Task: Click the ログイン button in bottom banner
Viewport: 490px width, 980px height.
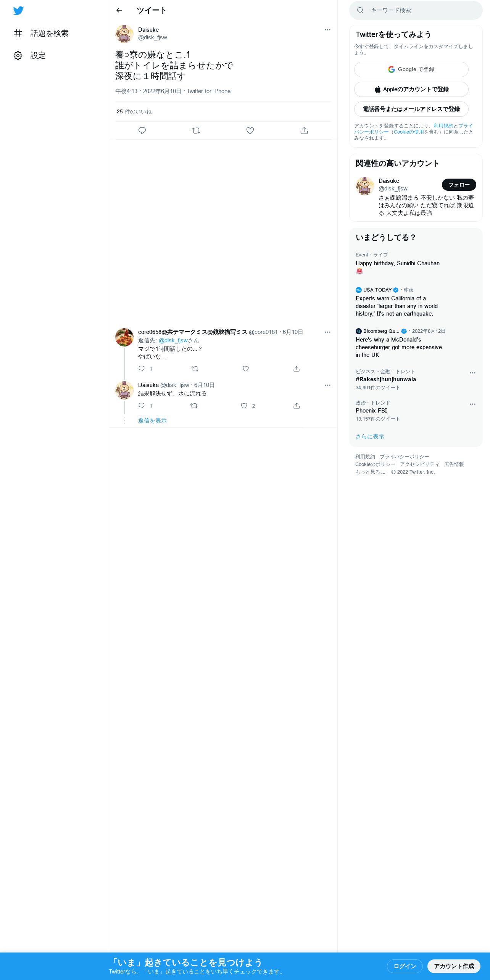Action: click(x=405, y=966)
